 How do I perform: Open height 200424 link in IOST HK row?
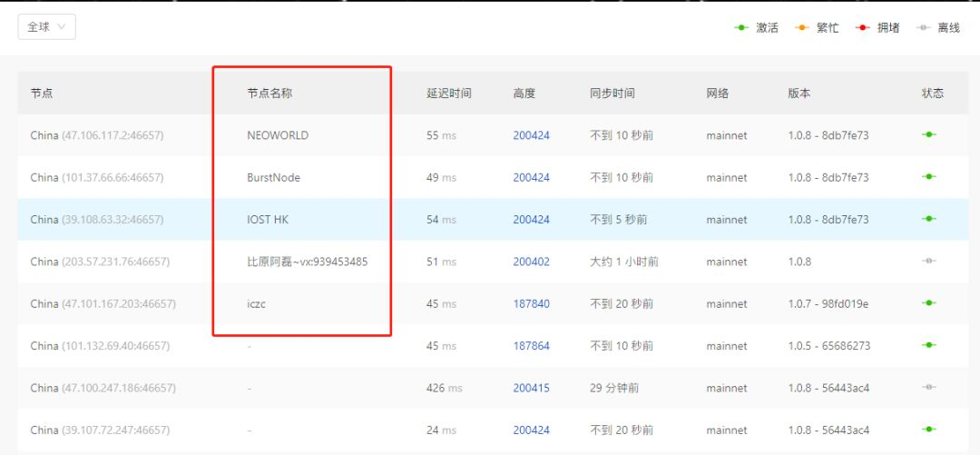[x=531, y=220]
